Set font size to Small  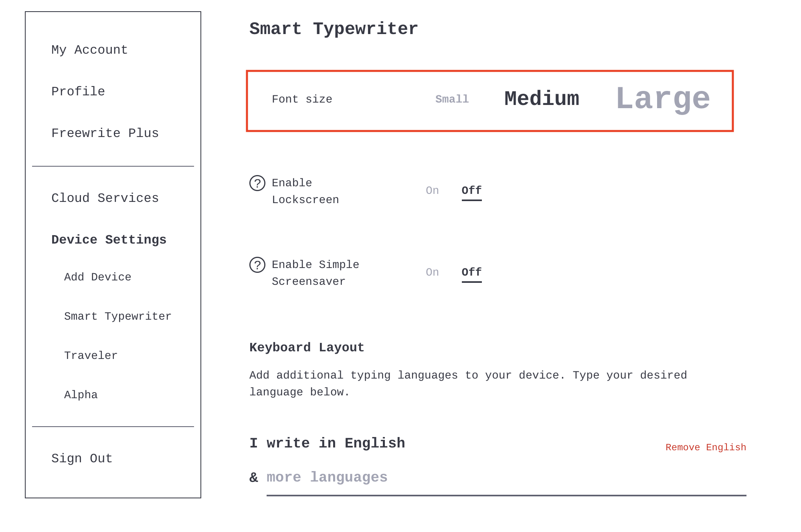[452, 99]
